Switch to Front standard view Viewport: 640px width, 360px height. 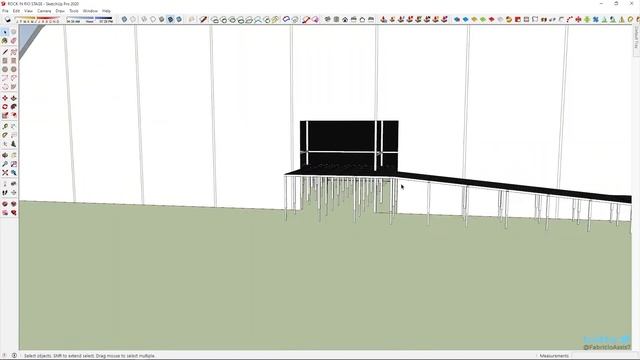[x=345, y=19]
